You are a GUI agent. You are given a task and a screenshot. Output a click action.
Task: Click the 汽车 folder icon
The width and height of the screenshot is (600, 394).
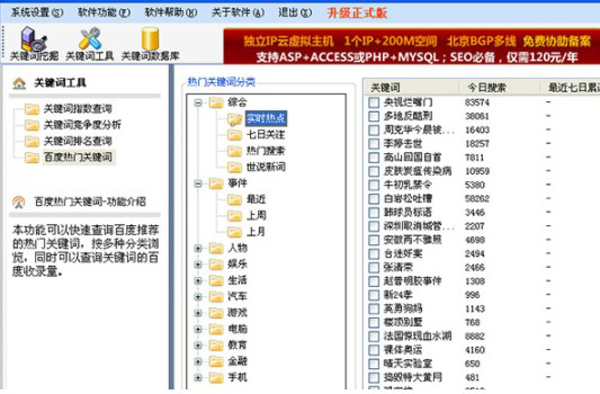click(x=216, y=297)
